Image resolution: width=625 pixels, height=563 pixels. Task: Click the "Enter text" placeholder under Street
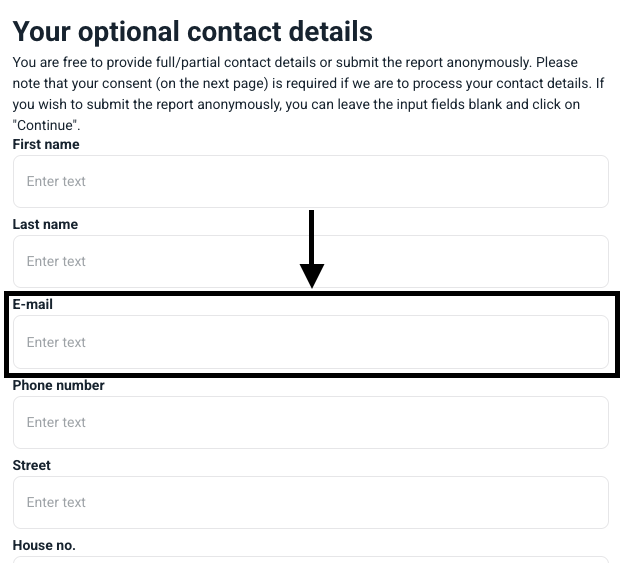pos(56,502)
